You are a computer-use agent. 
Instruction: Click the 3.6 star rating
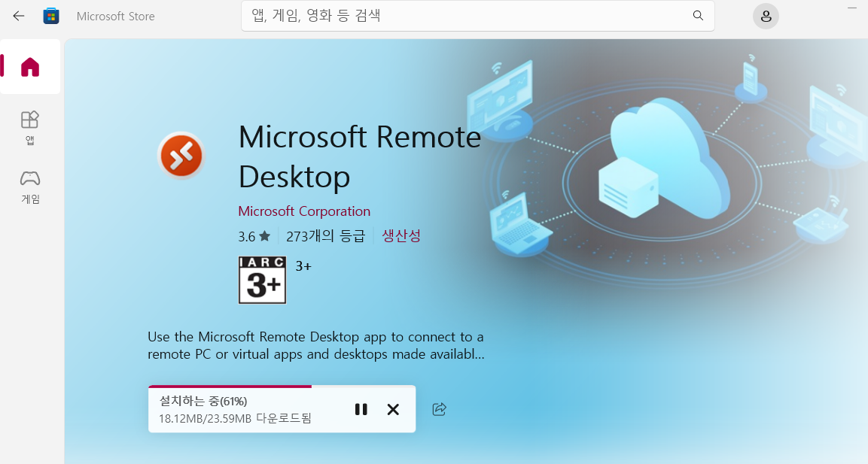(x=254, y=237)
